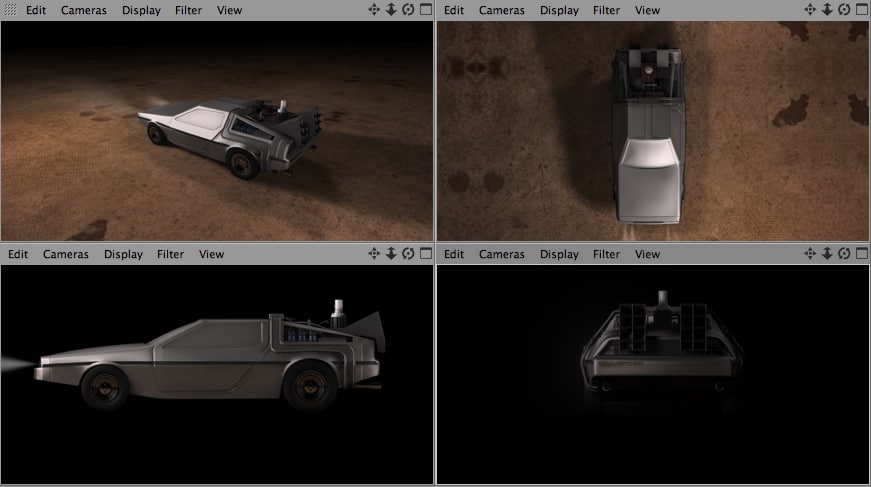The width and height of the screenshot is (871, 487).
Task: Click the pan/move camera icon in the perspective viewport
Action: 374,10
